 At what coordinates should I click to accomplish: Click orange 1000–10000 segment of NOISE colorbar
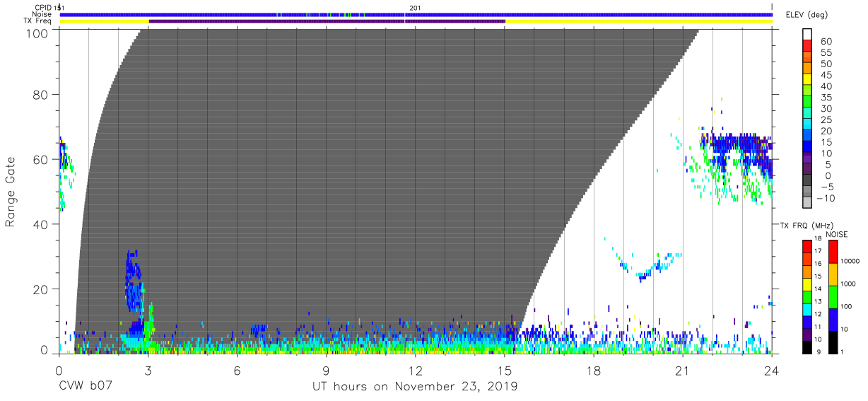[832, 274]
